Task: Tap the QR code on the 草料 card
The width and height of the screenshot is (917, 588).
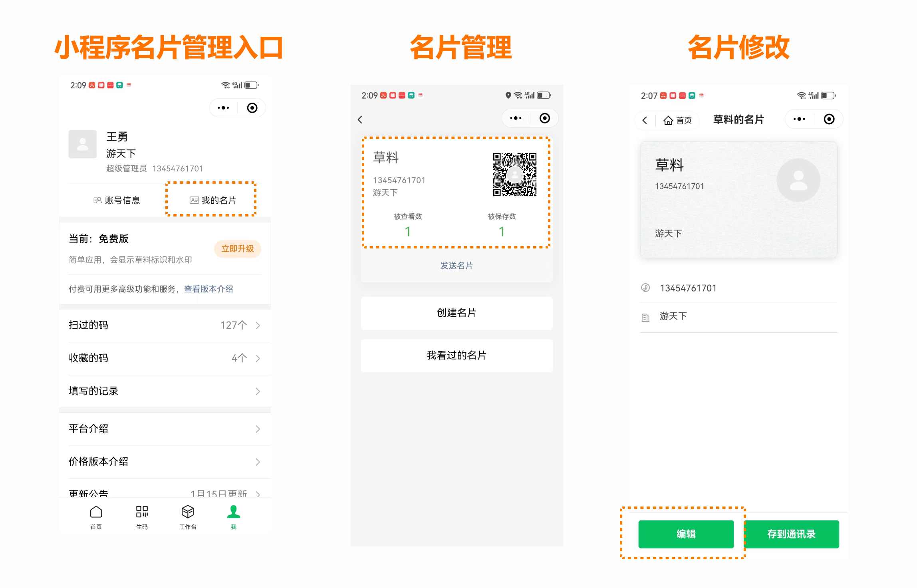Action: [515, 175]
